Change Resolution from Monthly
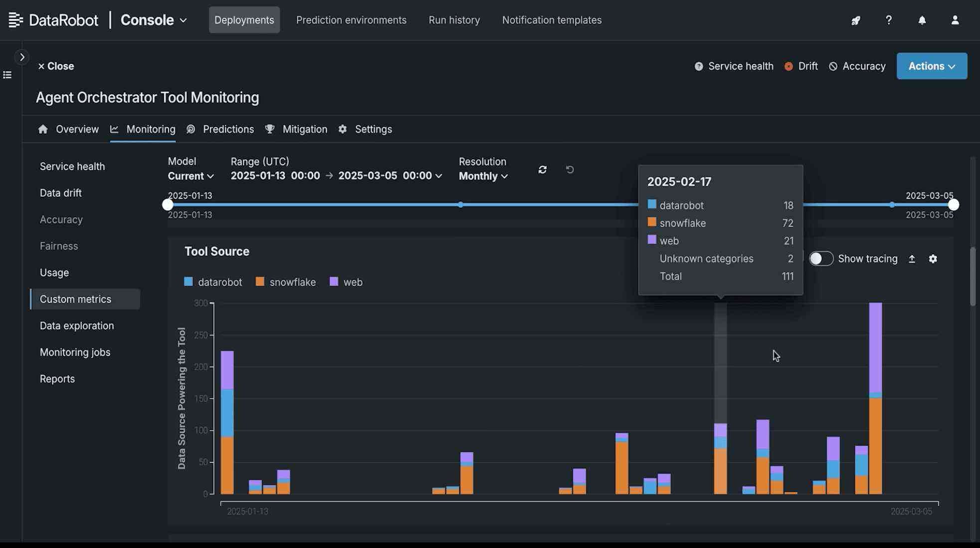This screenshot has width=980, height=548. [482, 176]
